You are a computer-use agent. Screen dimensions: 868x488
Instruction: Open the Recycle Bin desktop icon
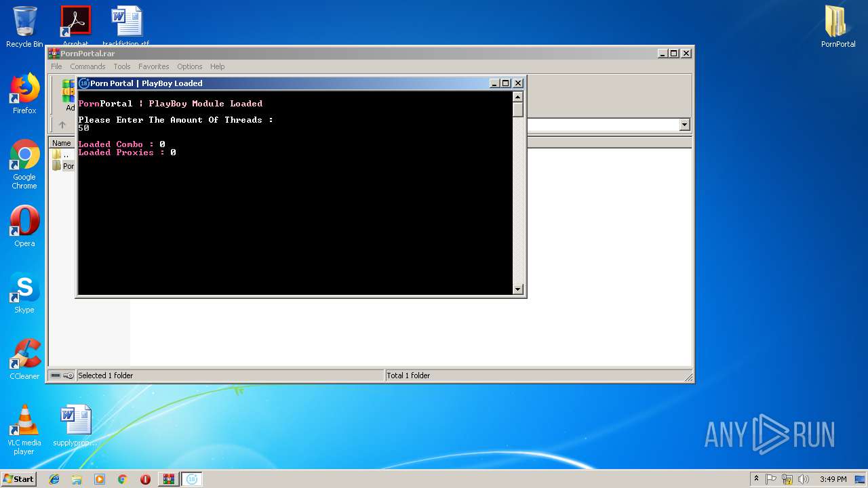(24, 26)
